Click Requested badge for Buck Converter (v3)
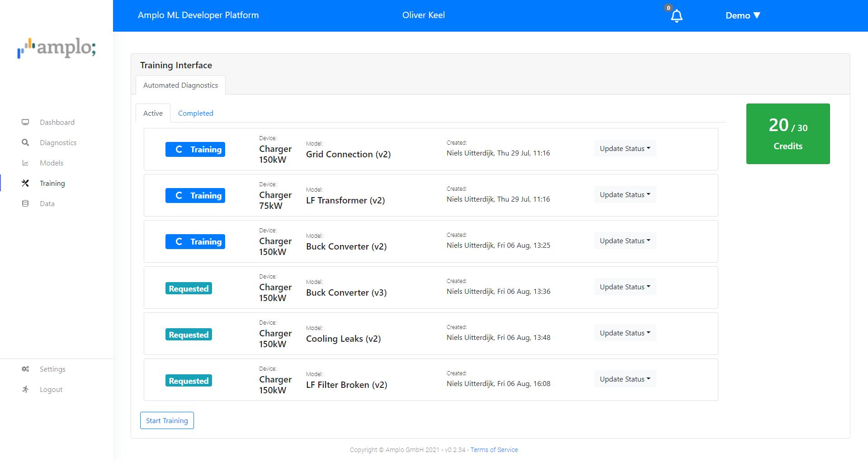The height and width of the screenshot is (462, 868). pyautogui.click(x=189, y=288)
